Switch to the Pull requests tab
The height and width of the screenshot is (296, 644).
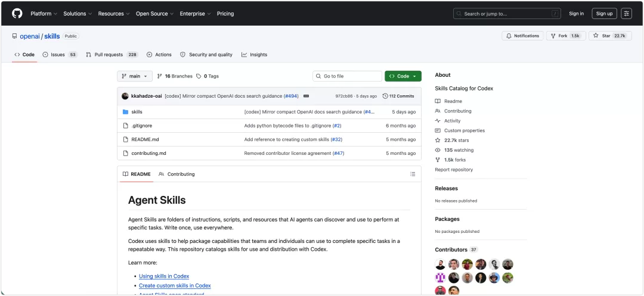coord(112,55)
